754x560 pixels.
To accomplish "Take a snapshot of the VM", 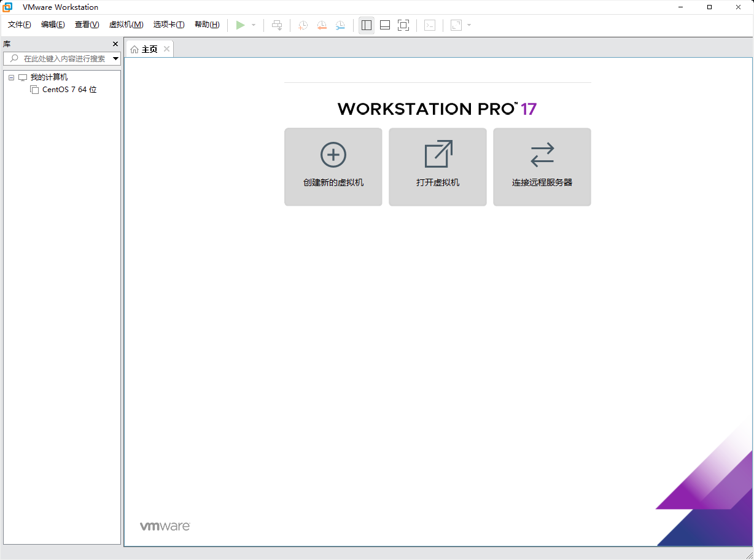I will [x=301, y=25].
